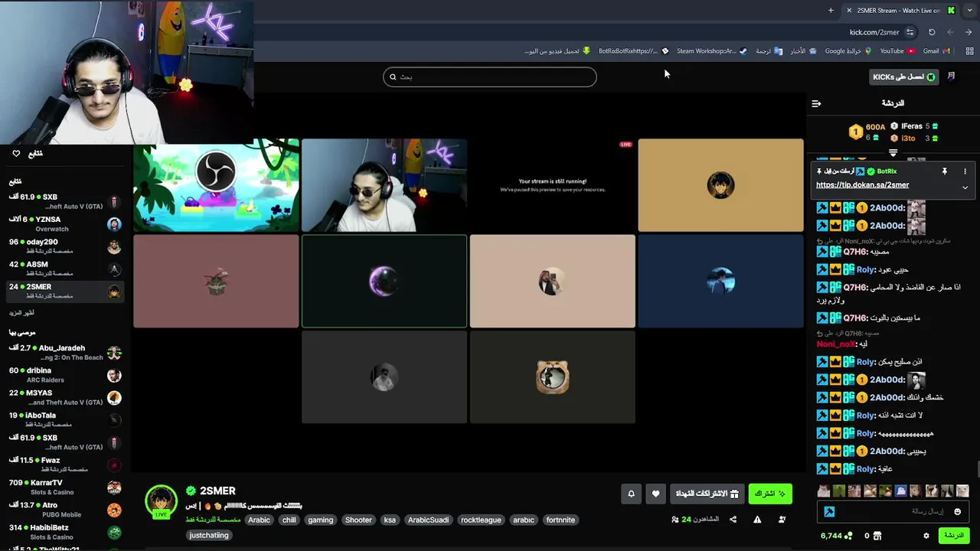The image size is (980, 551).
Task: Click the get KICKs button
Action: click(904, 77)
